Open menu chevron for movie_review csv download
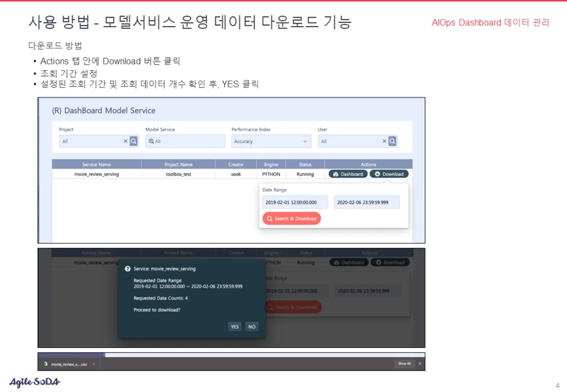The image size is (567, 392). tap(94, 364)
